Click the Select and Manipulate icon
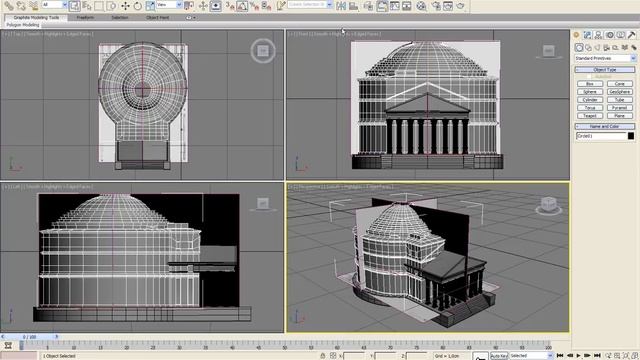This screenshot has height=360, width=640. (203, 6)
